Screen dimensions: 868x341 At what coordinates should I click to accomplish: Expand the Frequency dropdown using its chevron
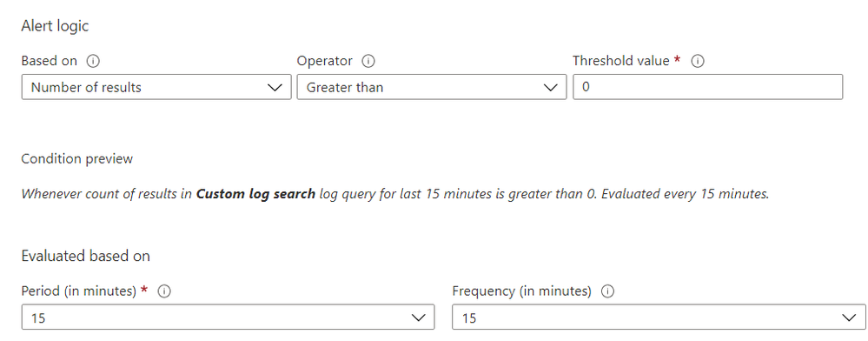coord(849,318)
